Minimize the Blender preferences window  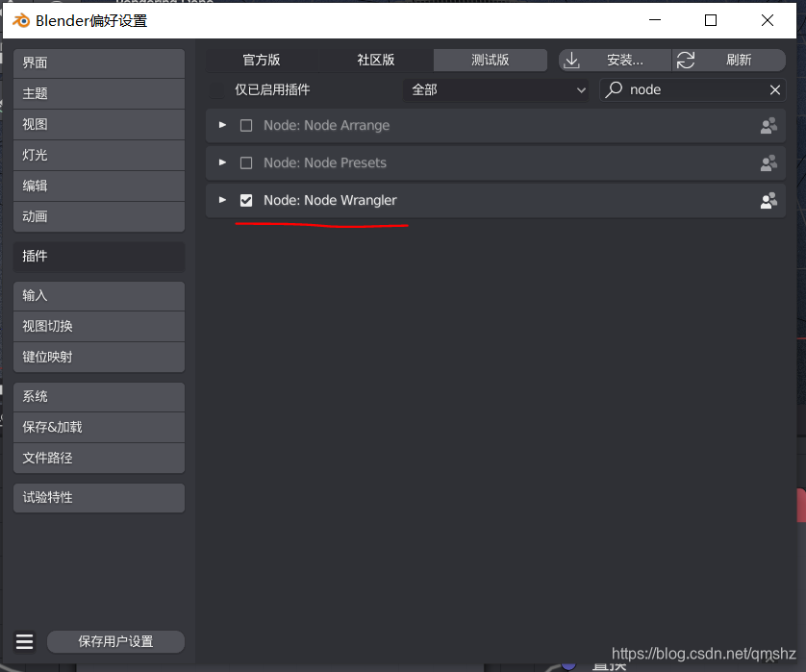click(x=655, y=20)
